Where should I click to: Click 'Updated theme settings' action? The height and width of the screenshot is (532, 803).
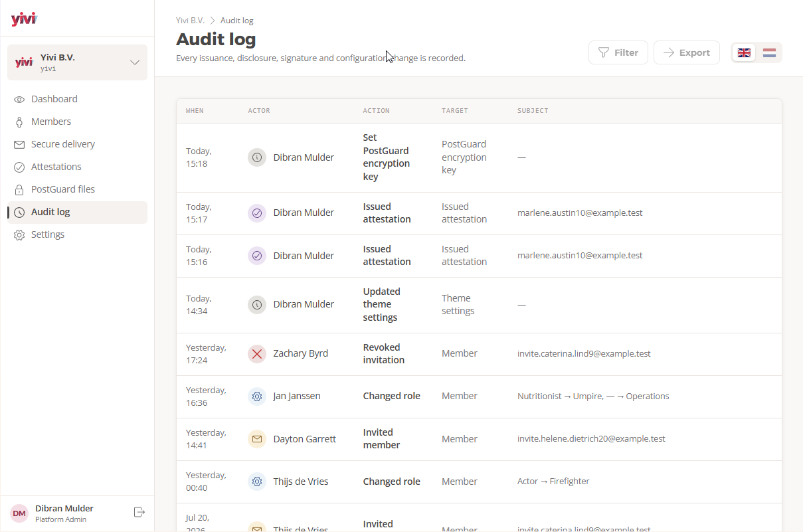381,305
